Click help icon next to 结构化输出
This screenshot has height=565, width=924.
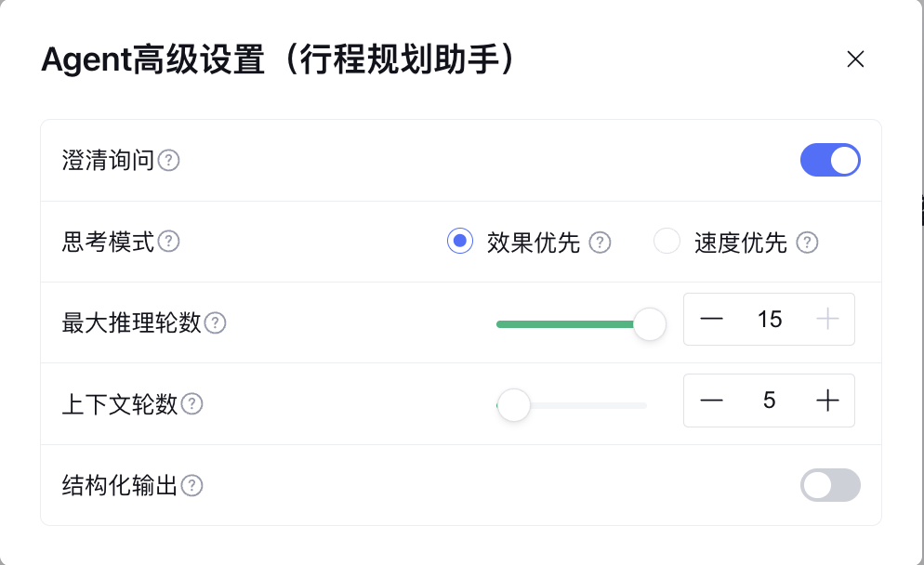[191, 485]
